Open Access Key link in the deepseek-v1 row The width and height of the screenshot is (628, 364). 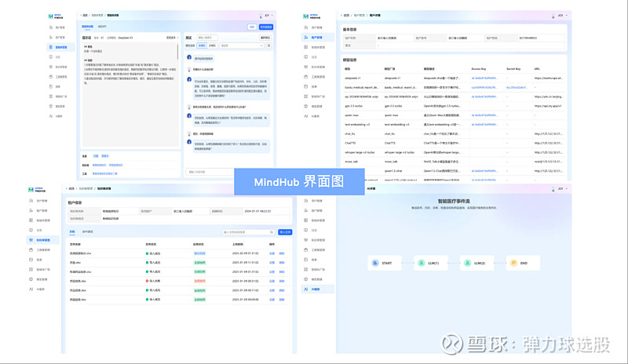click(x=484, y=78)
